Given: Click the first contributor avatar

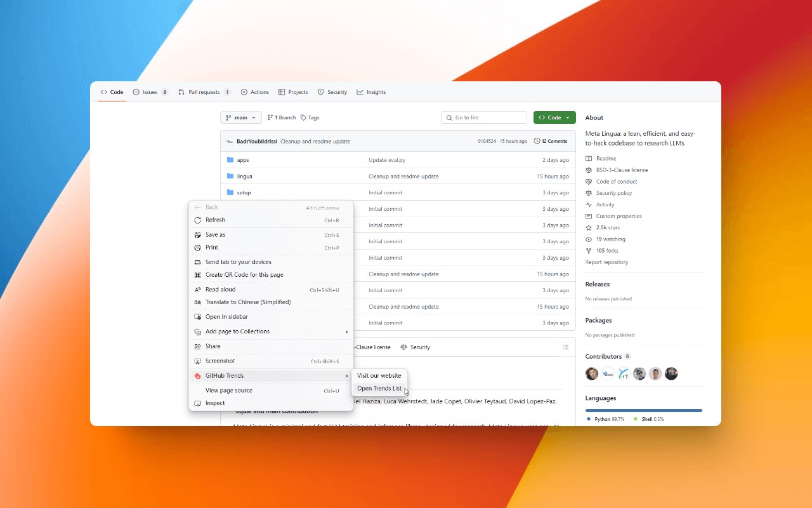Looking at the screenshot, I should click(592, 373).
